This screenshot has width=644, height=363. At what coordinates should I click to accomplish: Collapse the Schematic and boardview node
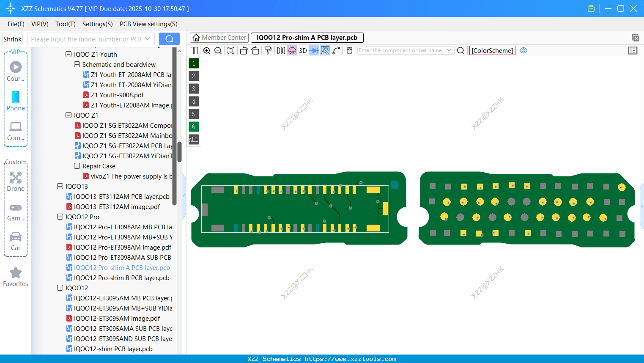77,64
